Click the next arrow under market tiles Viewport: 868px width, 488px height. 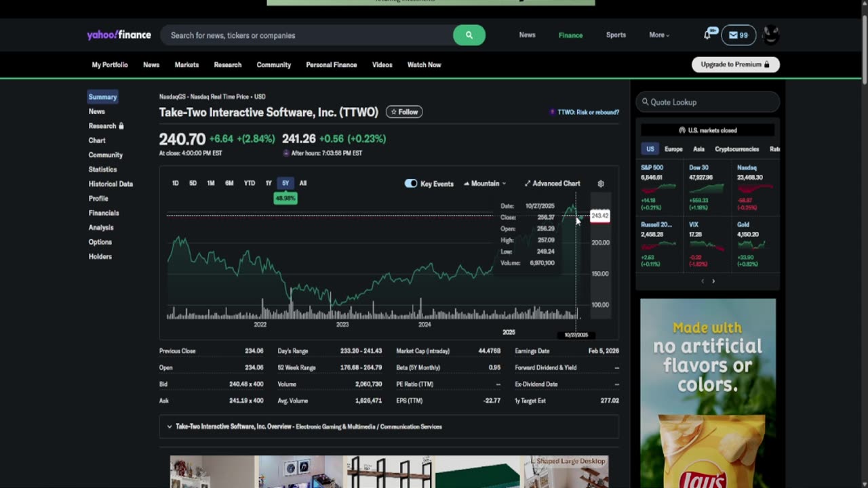713,281
